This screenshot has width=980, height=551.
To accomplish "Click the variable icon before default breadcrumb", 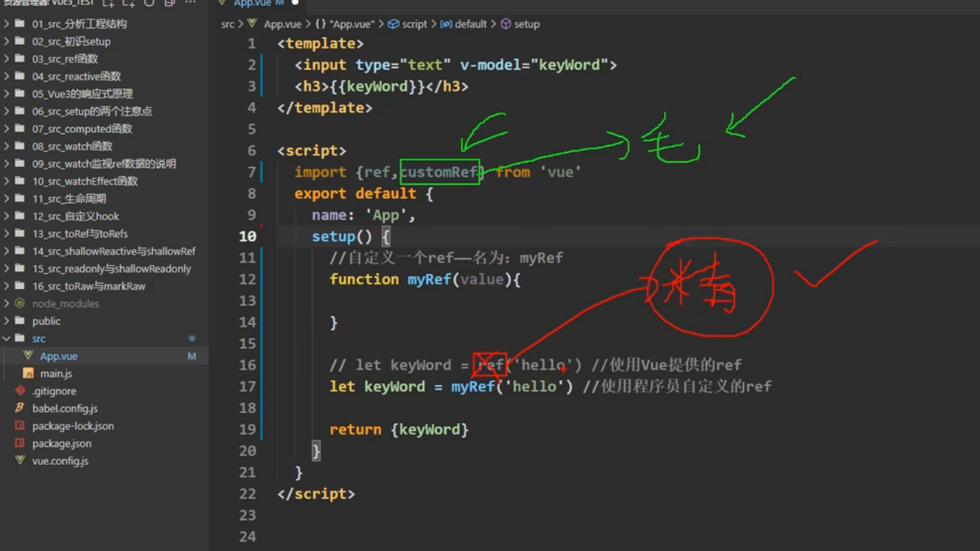I will click(447, 24).
